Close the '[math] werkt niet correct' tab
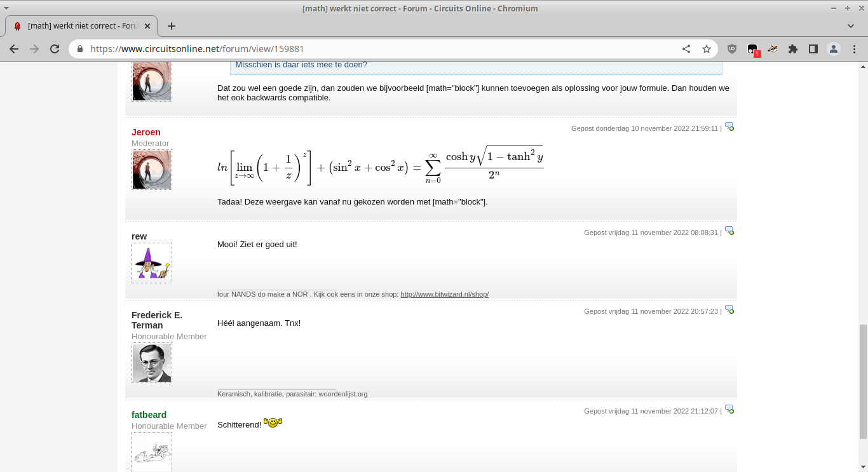This screenshot has height=472, width=868. pos(147,26)
